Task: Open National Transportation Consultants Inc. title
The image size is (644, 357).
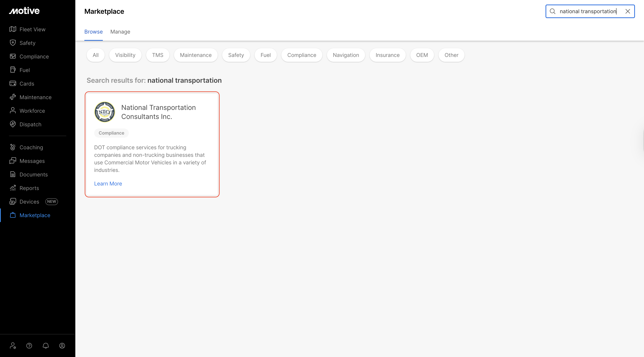Action: tap(159, 112)
